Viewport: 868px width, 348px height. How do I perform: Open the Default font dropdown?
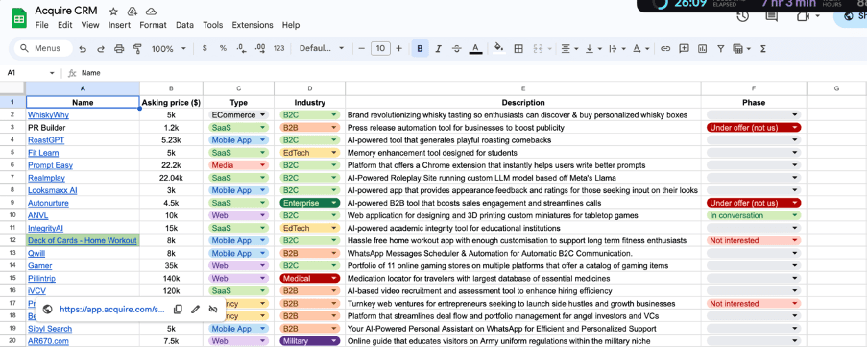pyautogui.click(x=322, y=48)
